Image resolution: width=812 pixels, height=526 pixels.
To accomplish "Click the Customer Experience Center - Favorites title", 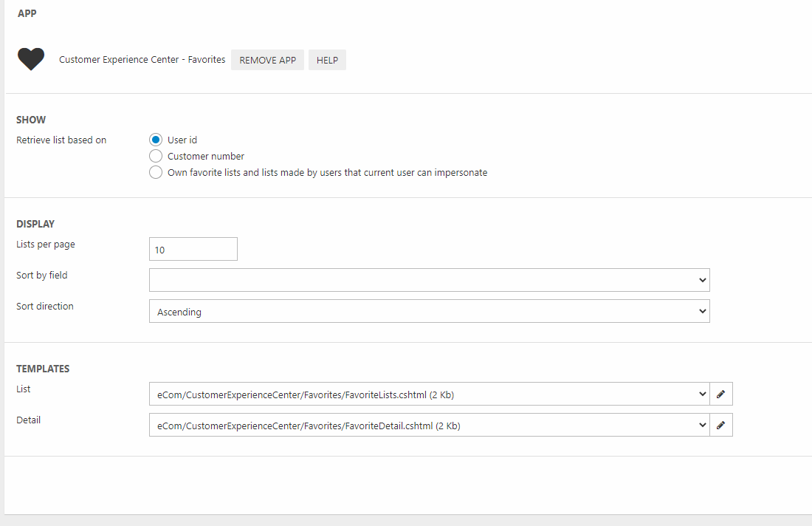I will 142,60.
